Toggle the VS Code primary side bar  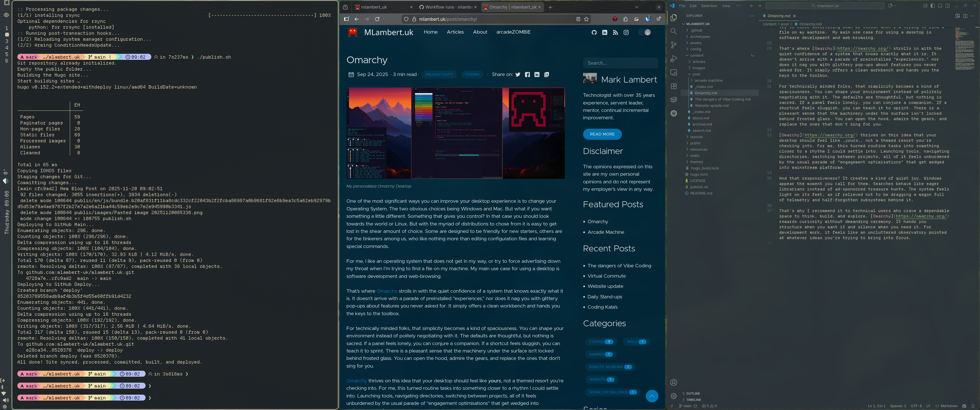(x=932, y=6)
